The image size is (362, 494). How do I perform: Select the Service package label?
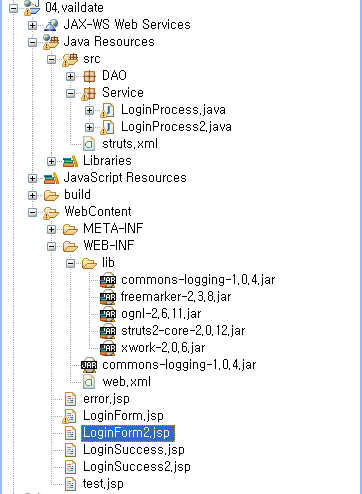click(x=123, y=93)
